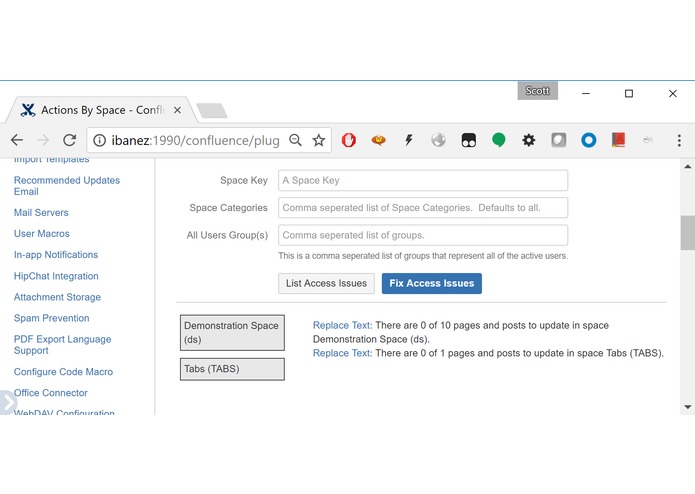The height and width of the screenshot is (494, 695).
Task: Click the gray shield-shaped extension icon
Action: tap(558, 140)
